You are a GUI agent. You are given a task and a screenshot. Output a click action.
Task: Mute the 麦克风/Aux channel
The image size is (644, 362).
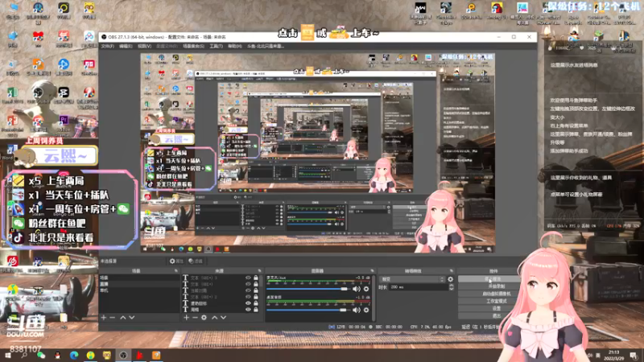[356, 289]
